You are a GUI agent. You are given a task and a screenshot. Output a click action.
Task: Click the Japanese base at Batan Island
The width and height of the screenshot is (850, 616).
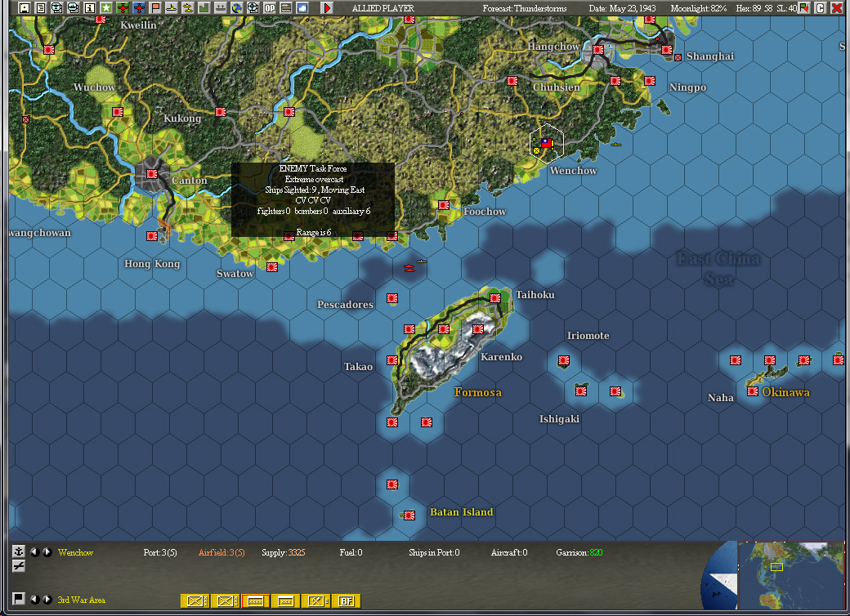click(409, 515)
